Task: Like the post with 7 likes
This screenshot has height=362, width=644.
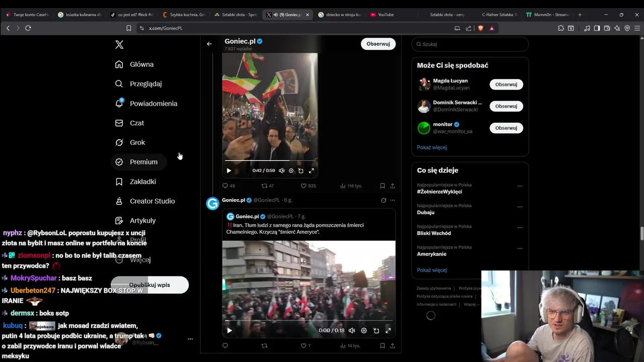Action: point(305,346)
